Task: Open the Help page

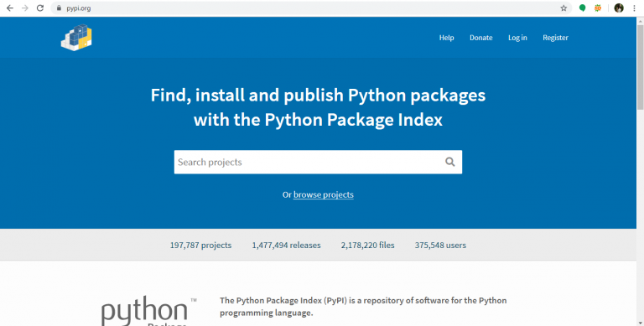Action: pyautogui.click(x=446, y=38)
